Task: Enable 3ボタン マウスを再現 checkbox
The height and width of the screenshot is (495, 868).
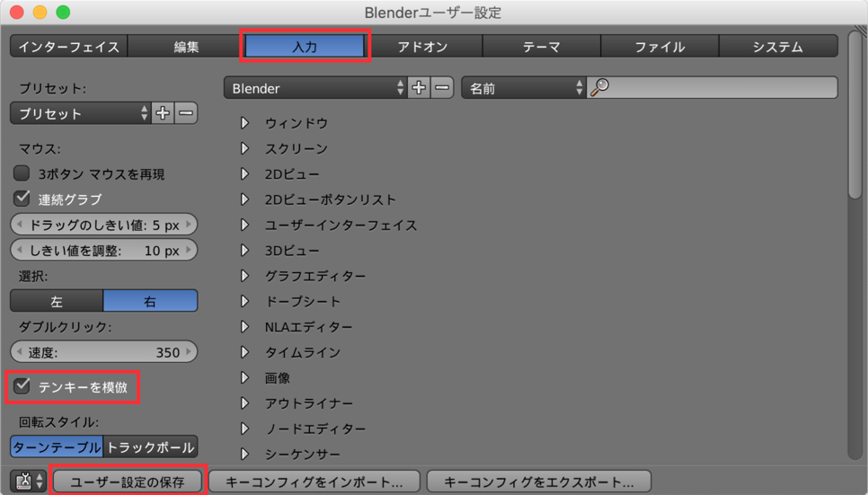Action: (x=22, y=173)
